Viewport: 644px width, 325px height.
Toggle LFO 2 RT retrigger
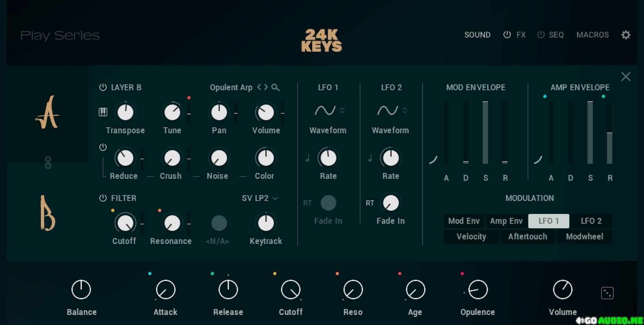point(370,203)
